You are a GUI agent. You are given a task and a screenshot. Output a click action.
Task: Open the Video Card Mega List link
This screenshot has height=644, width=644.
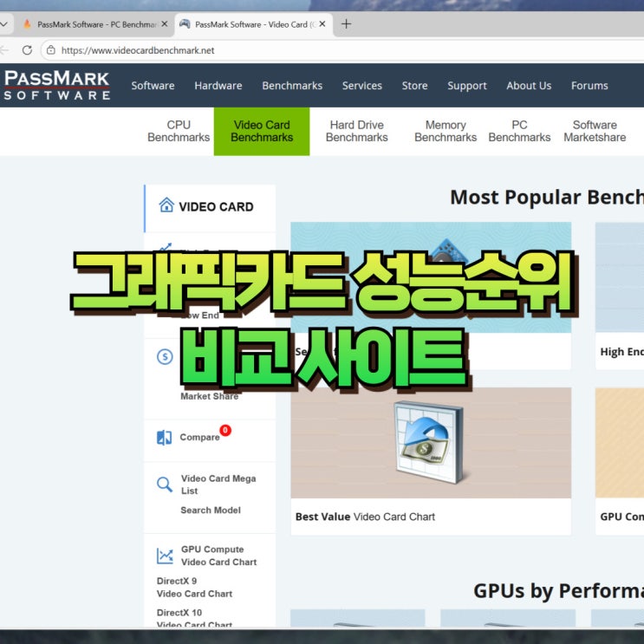point(218,485)
